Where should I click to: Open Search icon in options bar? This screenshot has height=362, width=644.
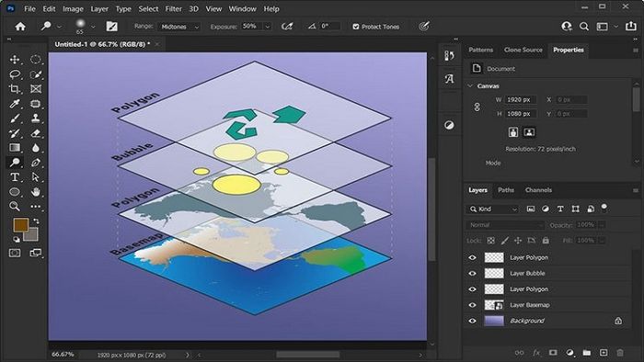[x=583, y=27]
